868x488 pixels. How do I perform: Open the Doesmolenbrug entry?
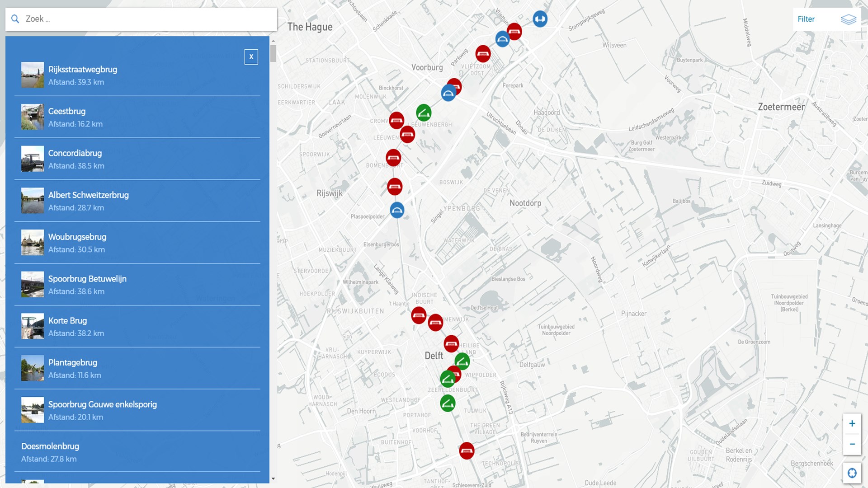50,446
